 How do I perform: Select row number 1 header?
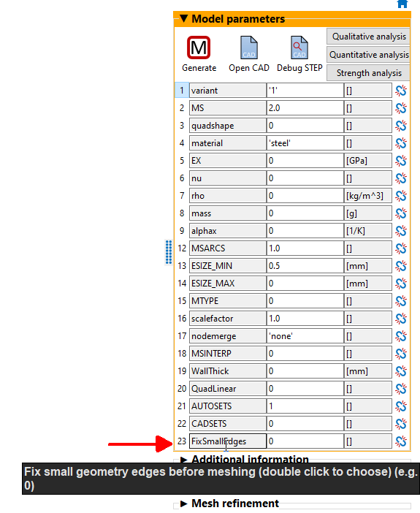[x=182, y=91]
